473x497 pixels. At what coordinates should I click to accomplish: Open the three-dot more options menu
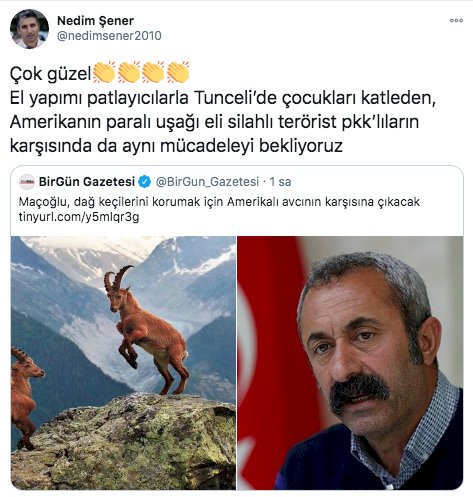(x=456, y=20)
